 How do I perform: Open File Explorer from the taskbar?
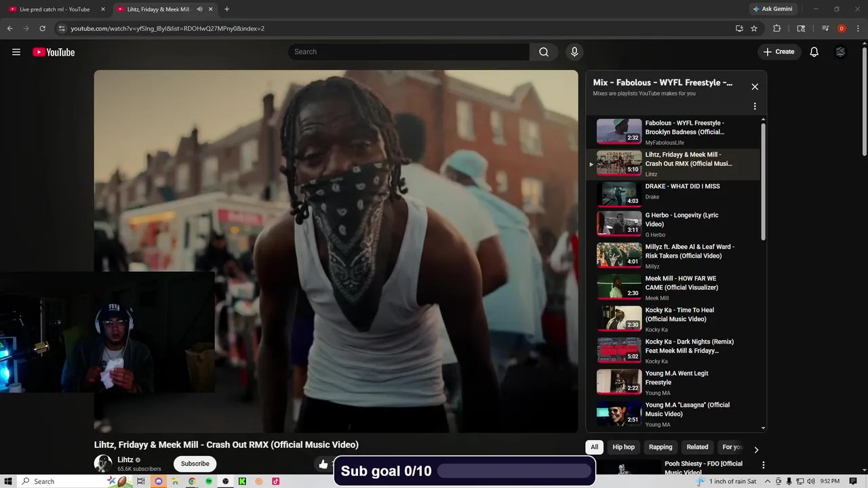[176, 481]
